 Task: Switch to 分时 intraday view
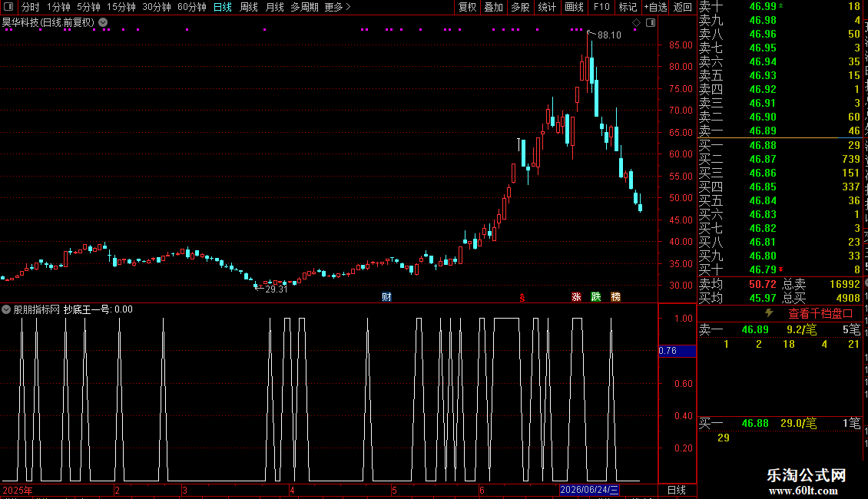(31, 7)
